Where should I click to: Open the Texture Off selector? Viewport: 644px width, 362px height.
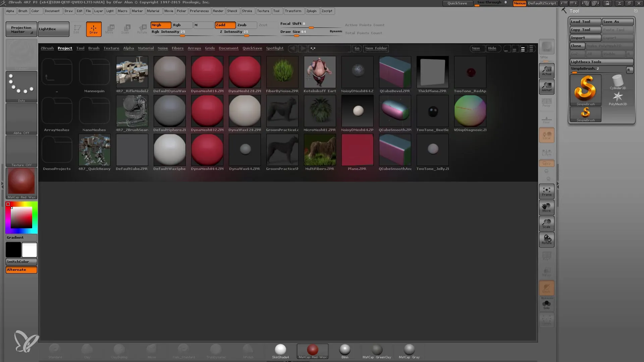pos(21,151)
